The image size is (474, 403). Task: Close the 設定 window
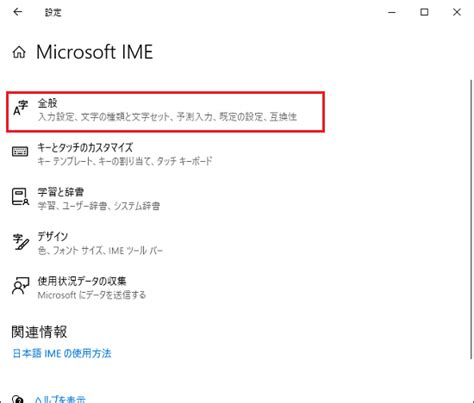tap(457, 12)
